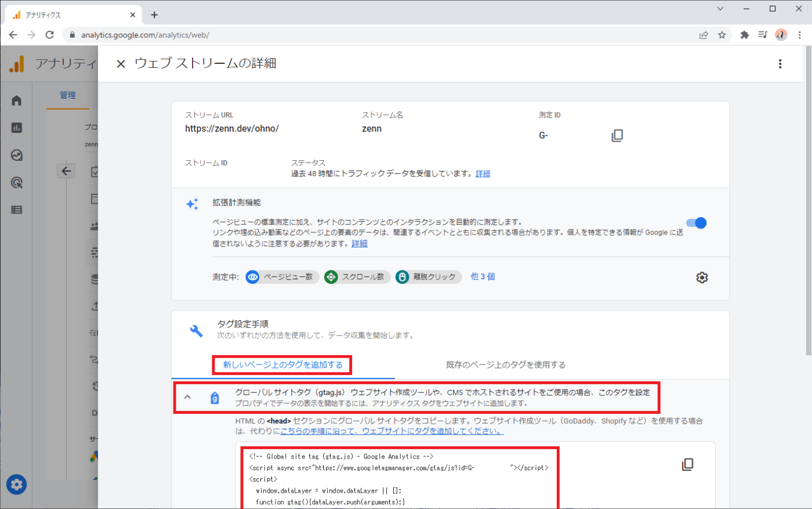Open the Configure table icon in sidebar
The image size is (812, 509).
click(16, 210)
